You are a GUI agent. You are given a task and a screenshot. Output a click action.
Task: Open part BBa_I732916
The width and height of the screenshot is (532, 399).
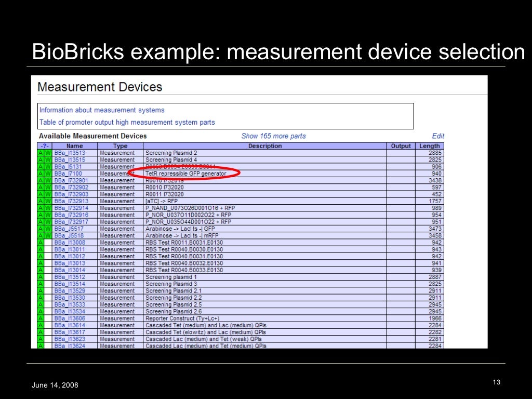click(71, 215)
